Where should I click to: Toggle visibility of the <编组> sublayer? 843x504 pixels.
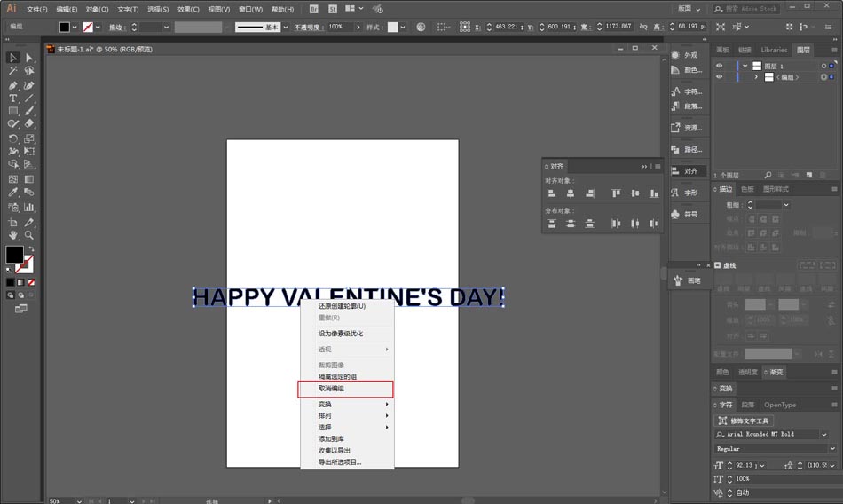point(720,77)
